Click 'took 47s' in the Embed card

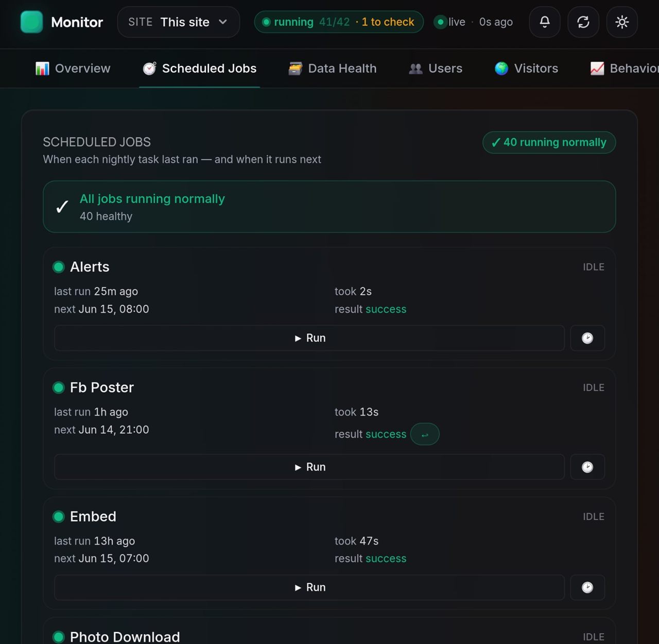pos(356,541)
